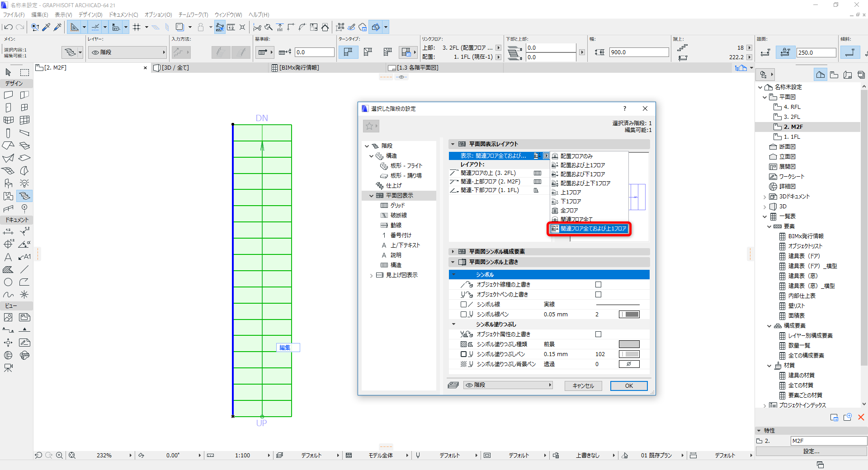Select the Stair tool in toolbox
The width and height of the screenshot is (868, 470).
[x=24, y=196]
